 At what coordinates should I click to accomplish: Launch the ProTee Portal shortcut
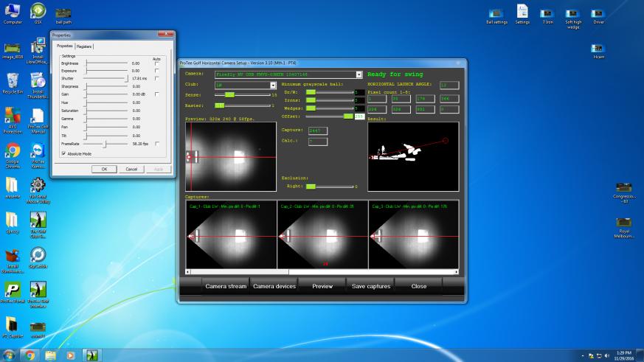pos(13,290)
